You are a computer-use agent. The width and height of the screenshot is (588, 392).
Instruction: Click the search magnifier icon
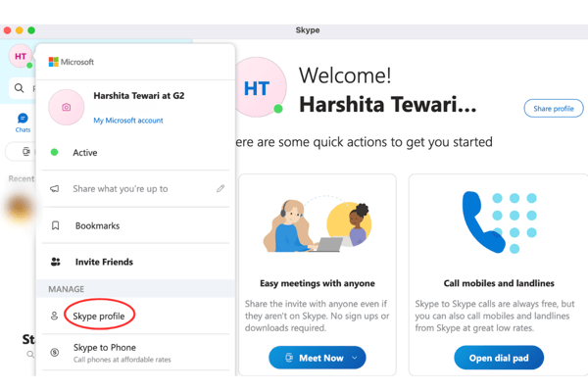point(19,88)
